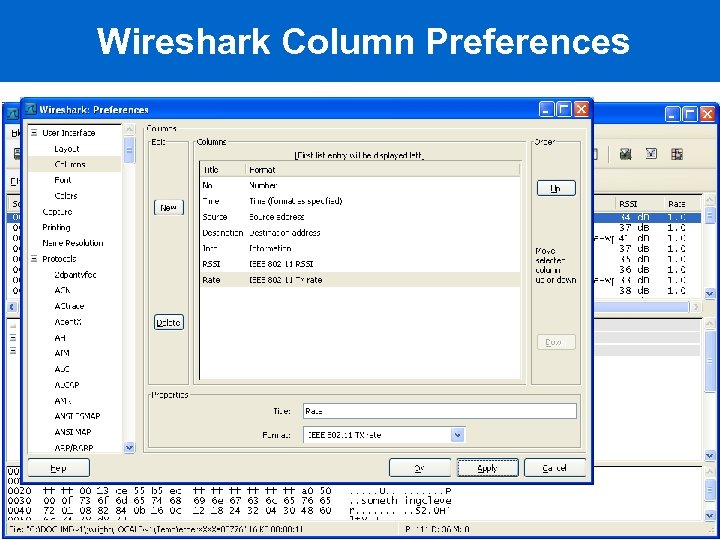Select the Info Information column row
The height and width of the screenshot is (540, 720).
[x=360, y=248]
